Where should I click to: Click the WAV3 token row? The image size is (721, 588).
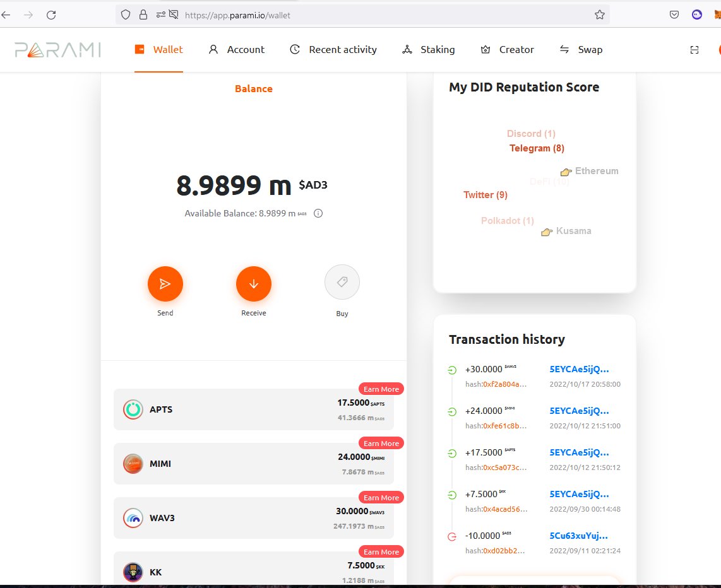tap(253, 518)
